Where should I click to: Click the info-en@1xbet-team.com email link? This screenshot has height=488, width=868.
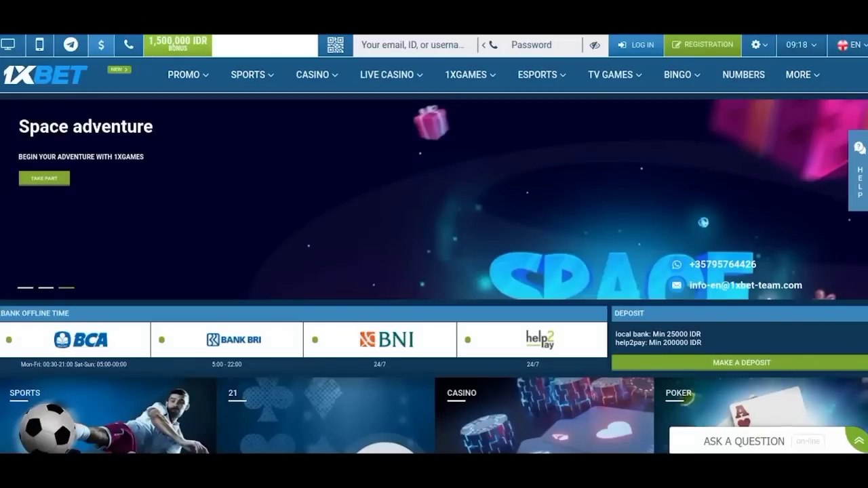(745, 285)
